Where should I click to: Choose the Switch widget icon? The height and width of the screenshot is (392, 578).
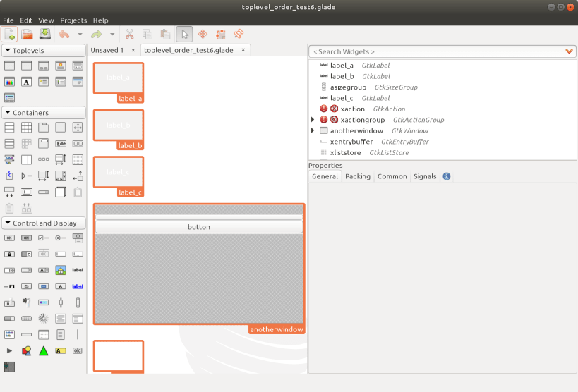click(26, 255)
